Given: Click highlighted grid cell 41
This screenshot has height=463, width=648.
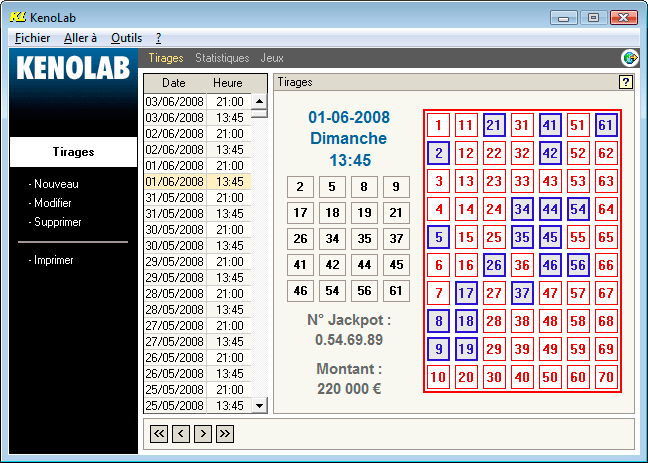Looking at the screenshot, I should click(x=550, y=125).
